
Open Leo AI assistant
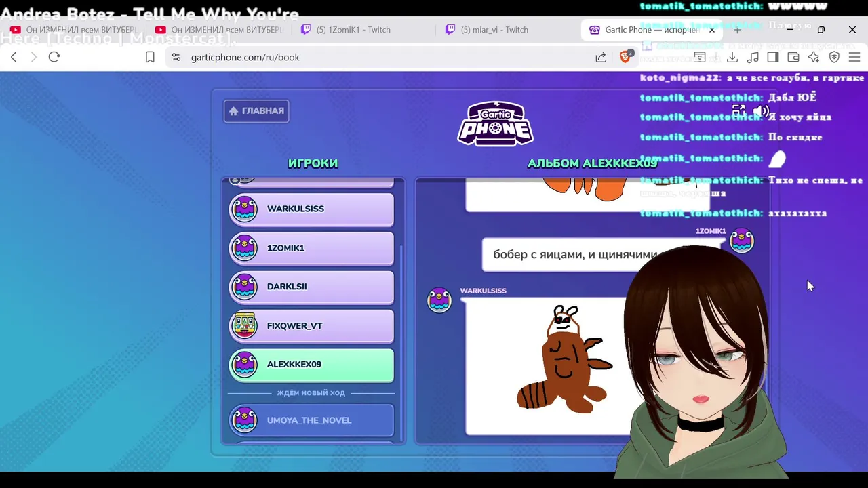click(814, 57)
